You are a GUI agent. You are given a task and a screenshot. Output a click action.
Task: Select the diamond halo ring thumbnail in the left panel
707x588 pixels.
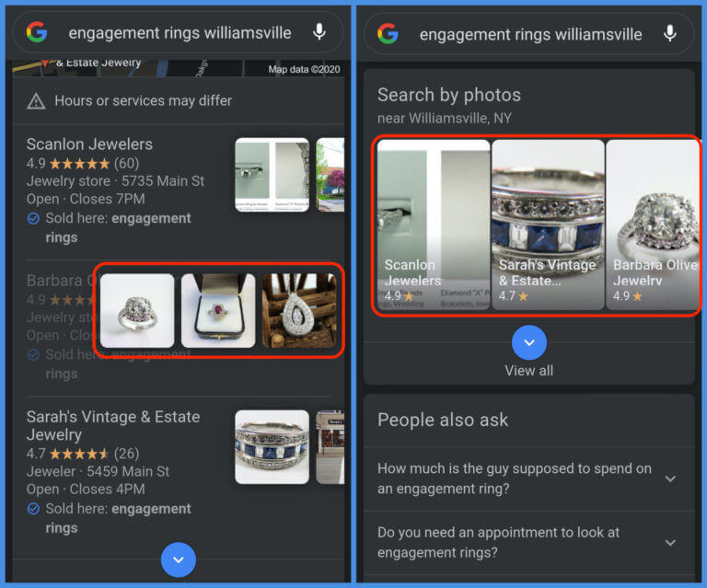pyautogui.click(x=137, y=311)
